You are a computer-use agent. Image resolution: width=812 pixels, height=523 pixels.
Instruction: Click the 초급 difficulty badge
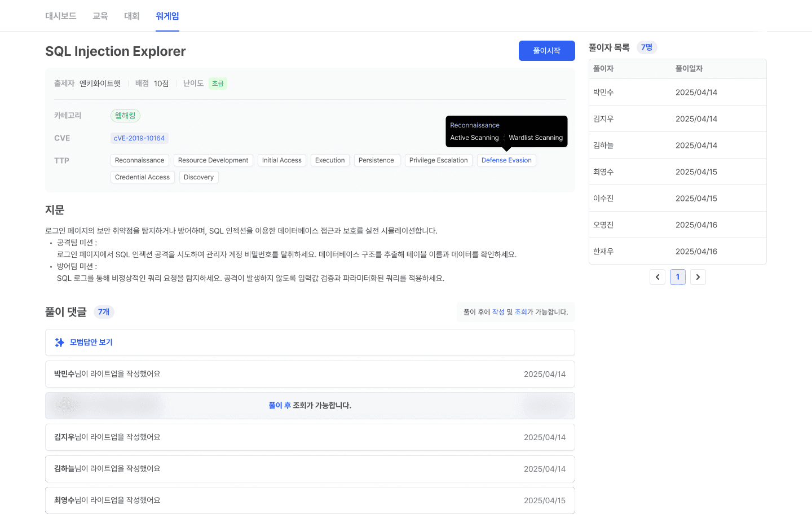click(218, 83)
